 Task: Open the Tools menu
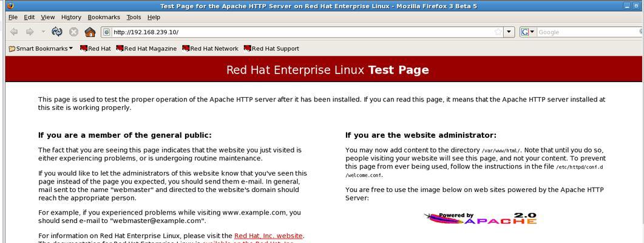(134, 17)
